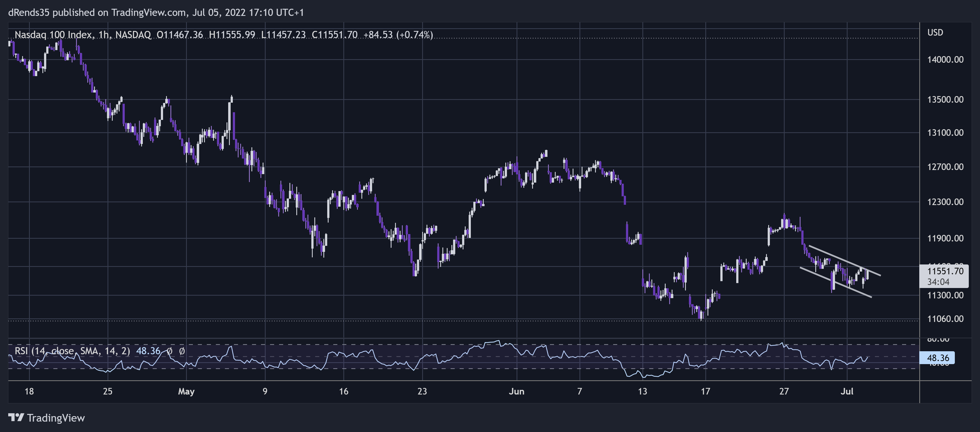Click the 18 date label on the time axis
This screenshot has height=432, width=980.
pyautogui.click(x=29, y=391)
